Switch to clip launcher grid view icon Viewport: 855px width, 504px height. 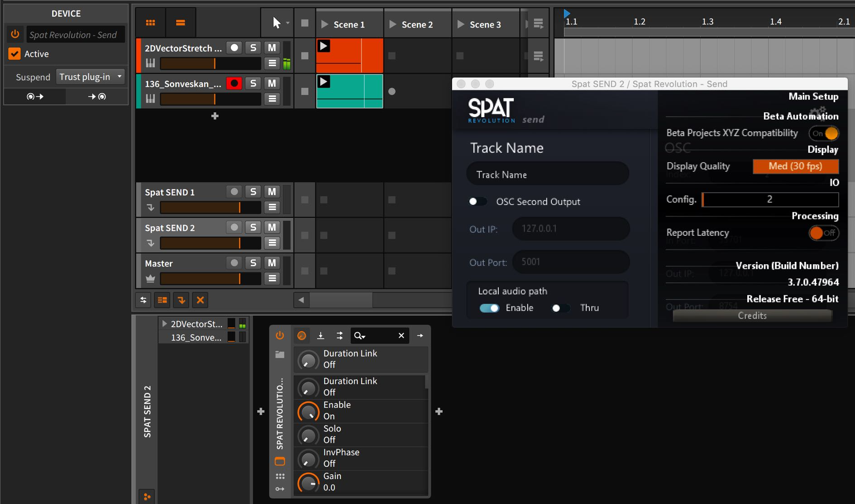click(151, 23)
